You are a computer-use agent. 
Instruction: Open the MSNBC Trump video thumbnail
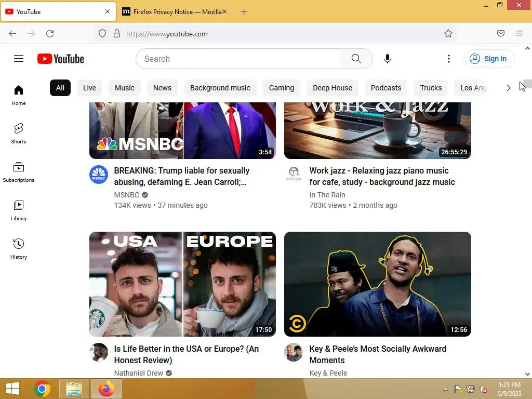click(x=182, y=130)
